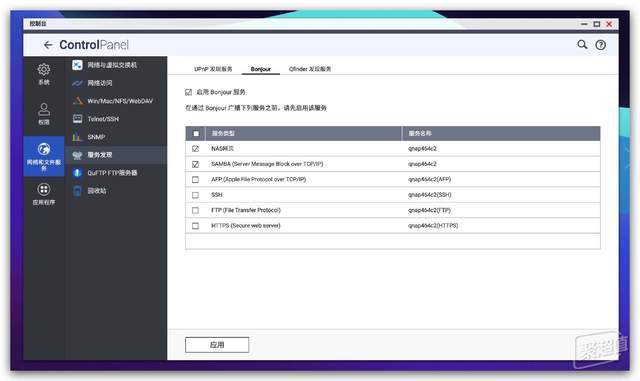Click the qnap464c2(FTP) service name
The image size is (640, 381).
(x=429, y=210)
